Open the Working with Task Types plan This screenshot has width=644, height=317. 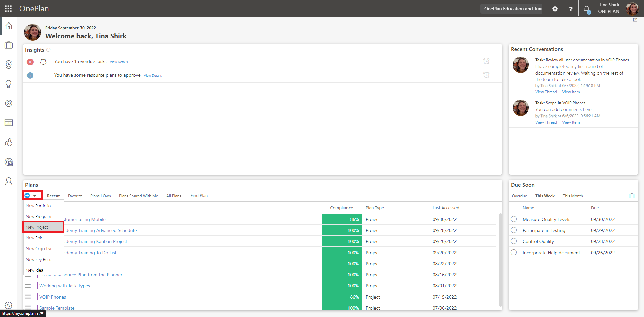(64, 286)
